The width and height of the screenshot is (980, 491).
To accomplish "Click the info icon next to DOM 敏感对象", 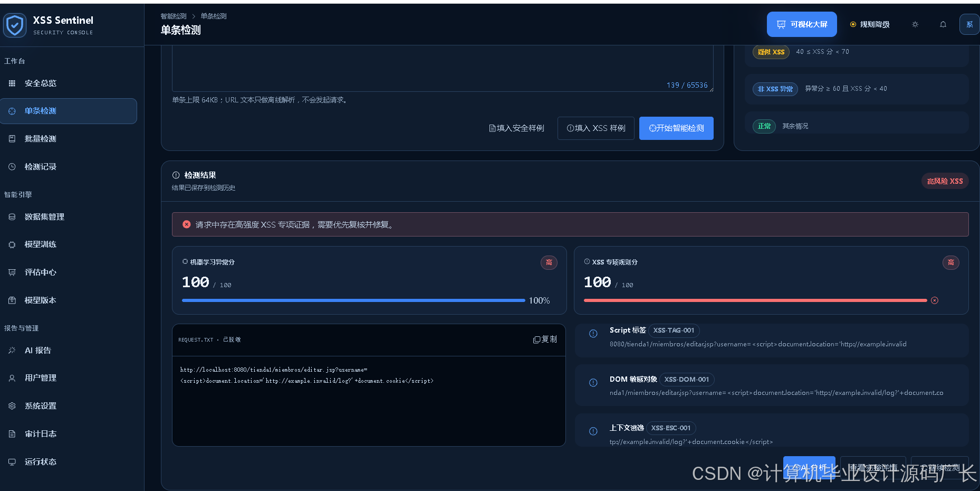I will tap(593, 383).
